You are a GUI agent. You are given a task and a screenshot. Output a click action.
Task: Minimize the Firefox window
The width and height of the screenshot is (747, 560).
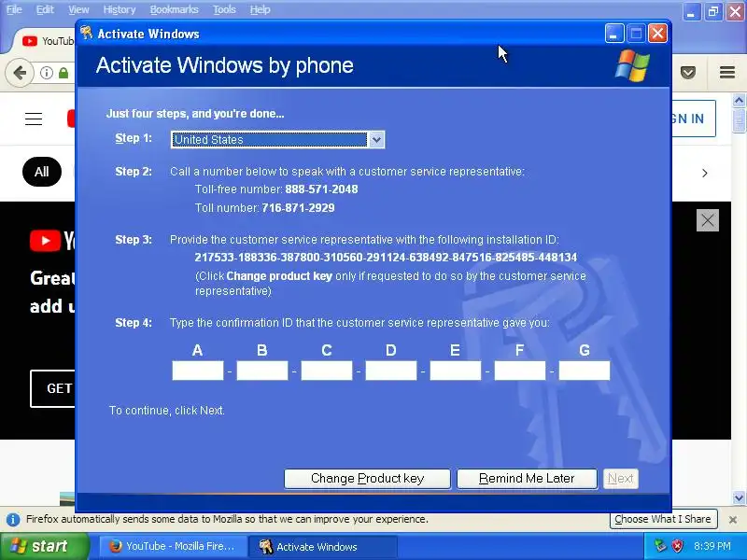[x=691, y=11]
